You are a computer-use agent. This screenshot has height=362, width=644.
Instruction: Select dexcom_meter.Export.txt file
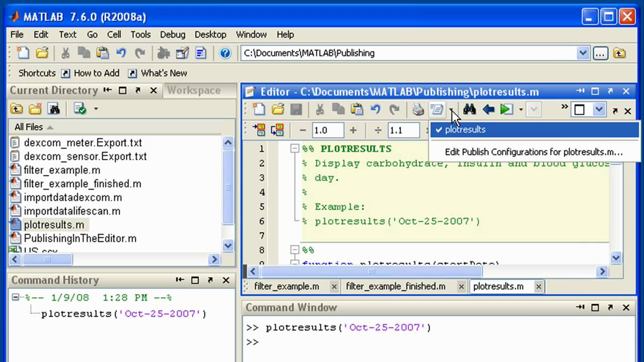click(x=83, y=143)
